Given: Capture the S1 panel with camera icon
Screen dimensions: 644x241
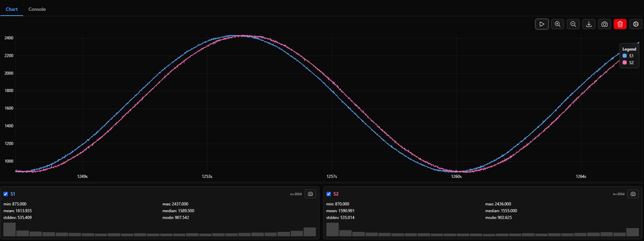Looking at the screenshot, I should [310, 194].
